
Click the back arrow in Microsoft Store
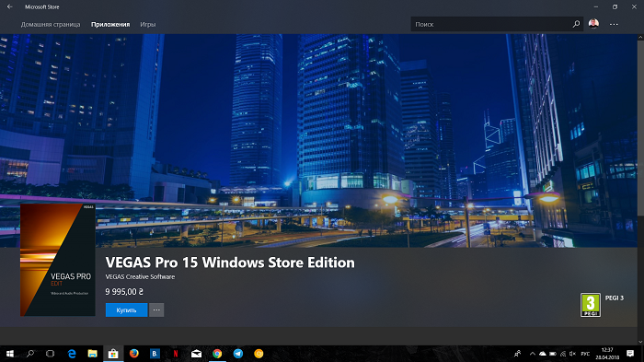(10, 7)
